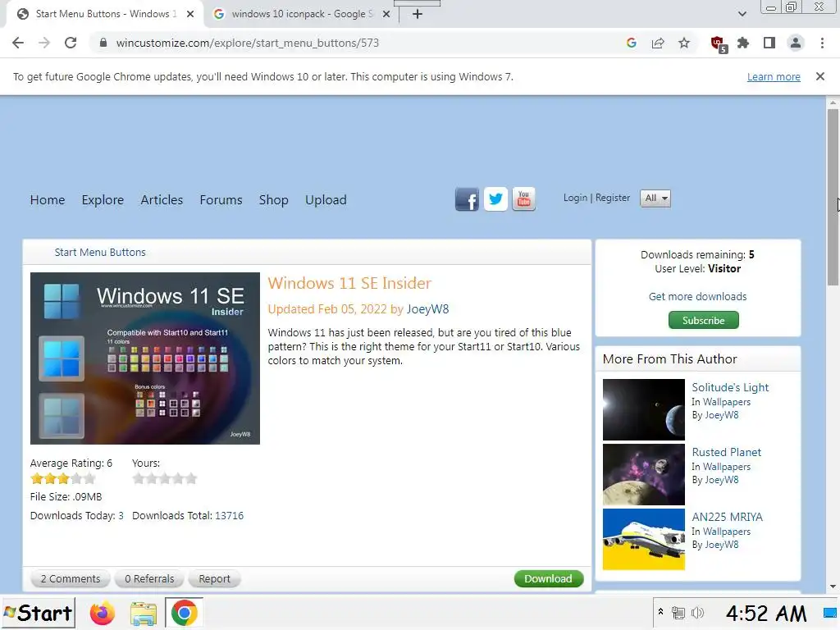Open the Facebook social icon
The height and width of the screenshot is (630, 840).
click(x=467, y=199)
